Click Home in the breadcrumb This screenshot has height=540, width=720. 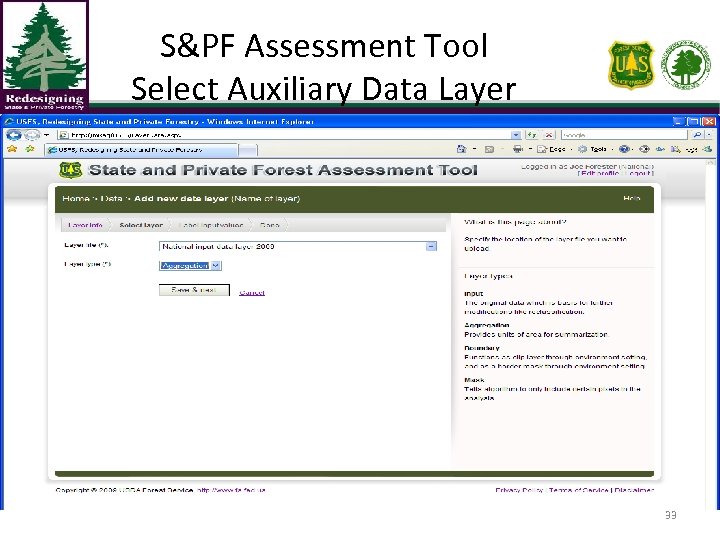click(x=76, y=198)
